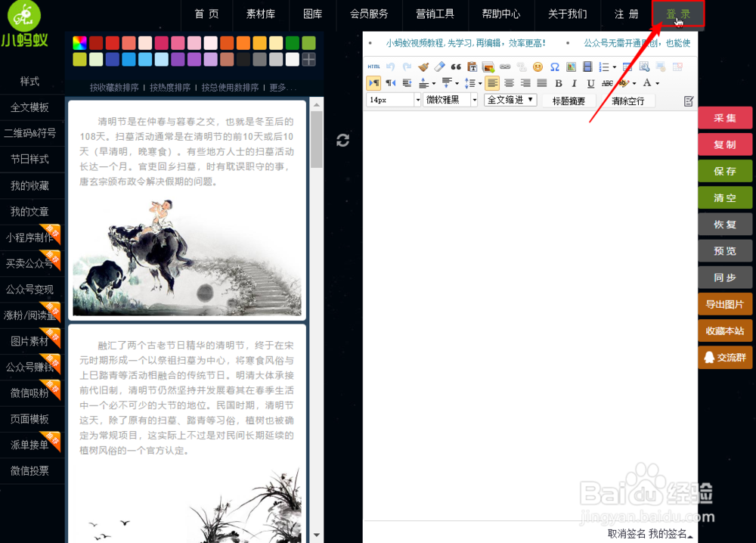Screen dimensions: 756x543
Task: Click the 预览 preview button on the right
Action: [725, 250]
